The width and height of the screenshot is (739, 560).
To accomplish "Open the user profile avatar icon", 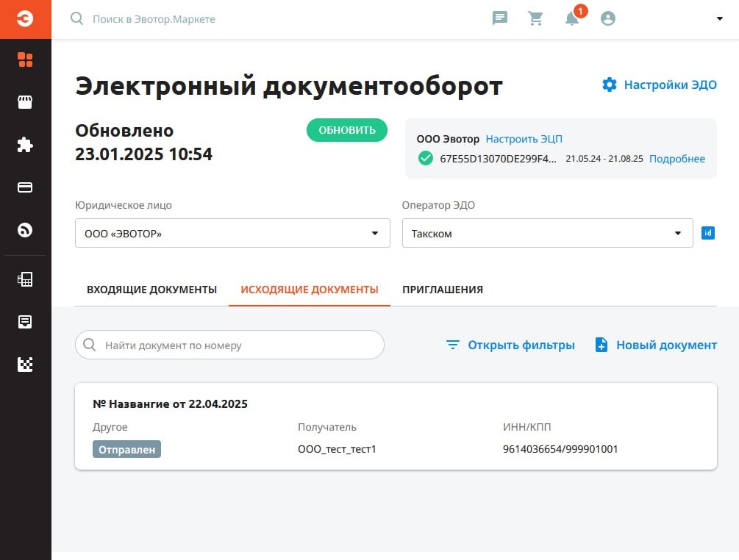I will click(x=608, y=18).
